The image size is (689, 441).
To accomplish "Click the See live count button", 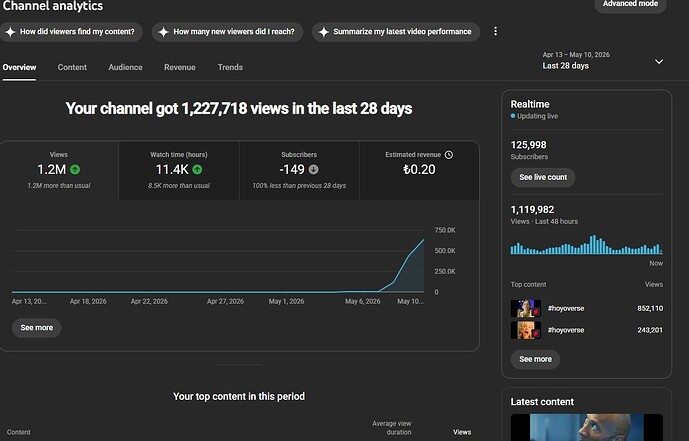I will click(x=543, y=177).
